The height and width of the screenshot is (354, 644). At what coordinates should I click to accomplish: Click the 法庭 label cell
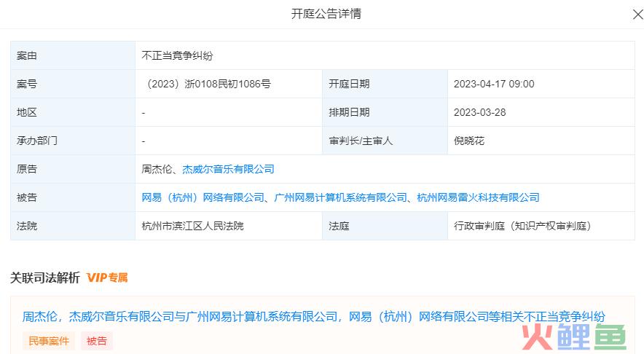tap(385, 226)
